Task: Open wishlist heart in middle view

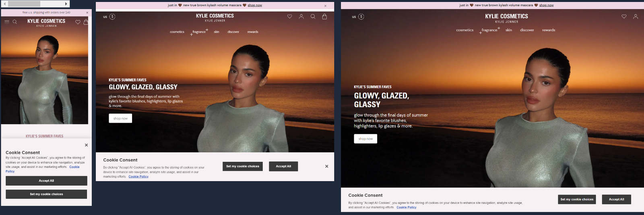Action: click(289, 17)
